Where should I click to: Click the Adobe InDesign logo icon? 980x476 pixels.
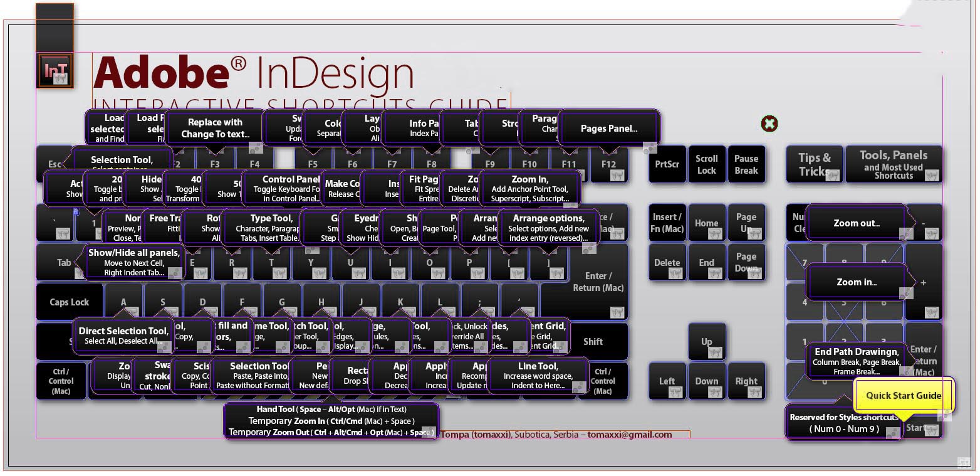pyautogui.click(x=55, y=70)
